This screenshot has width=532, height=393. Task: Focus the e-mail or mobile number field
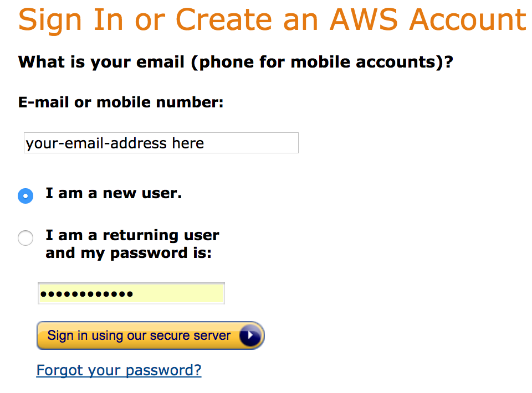tap(161, 143)
